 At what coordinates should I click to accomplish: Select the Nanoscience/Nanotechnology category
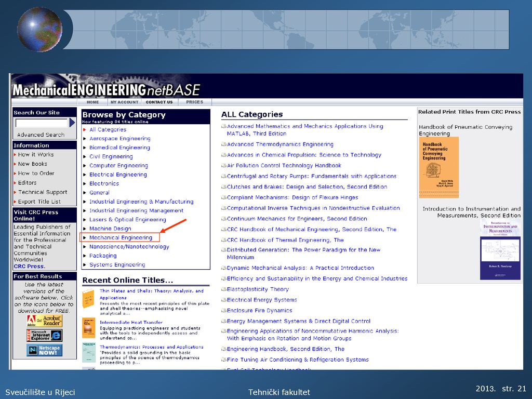[129, 247]
